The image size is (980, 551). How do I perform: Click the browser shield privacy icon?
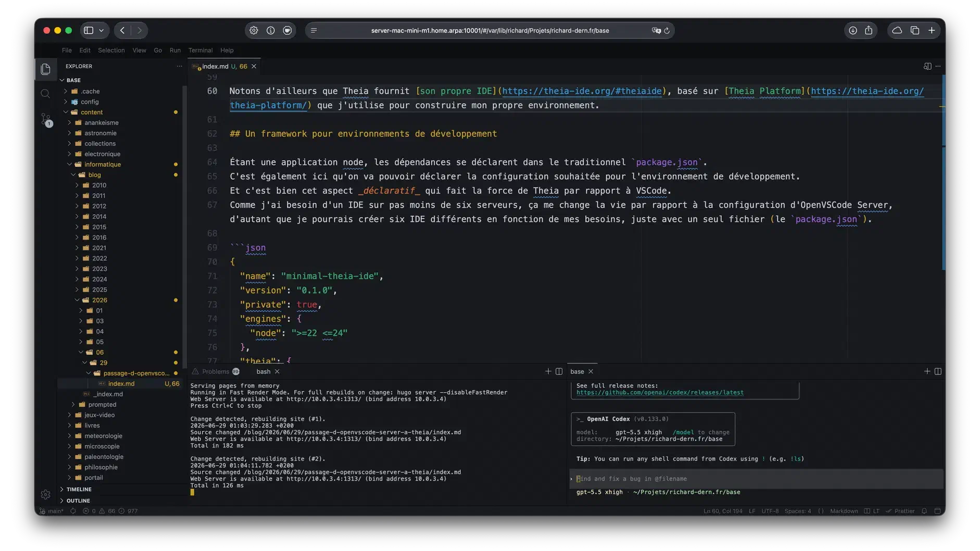[287, 30]
